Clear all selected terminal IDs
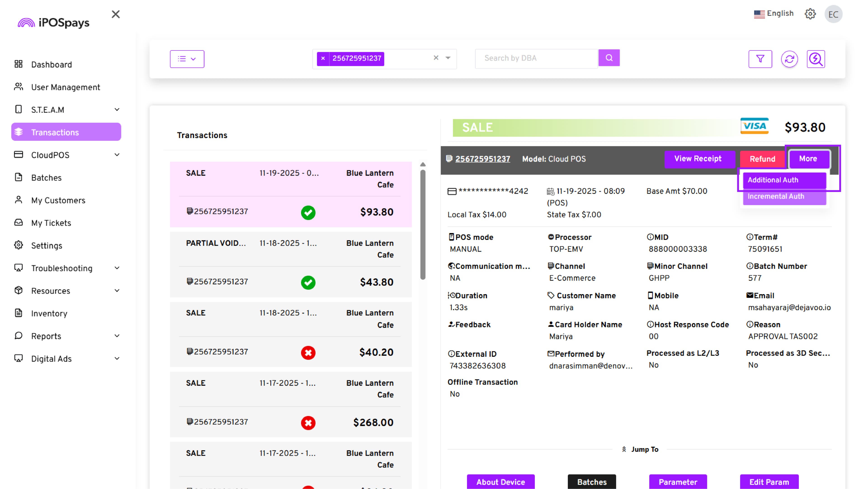The image size is (868, 489). tap(436, 58)
